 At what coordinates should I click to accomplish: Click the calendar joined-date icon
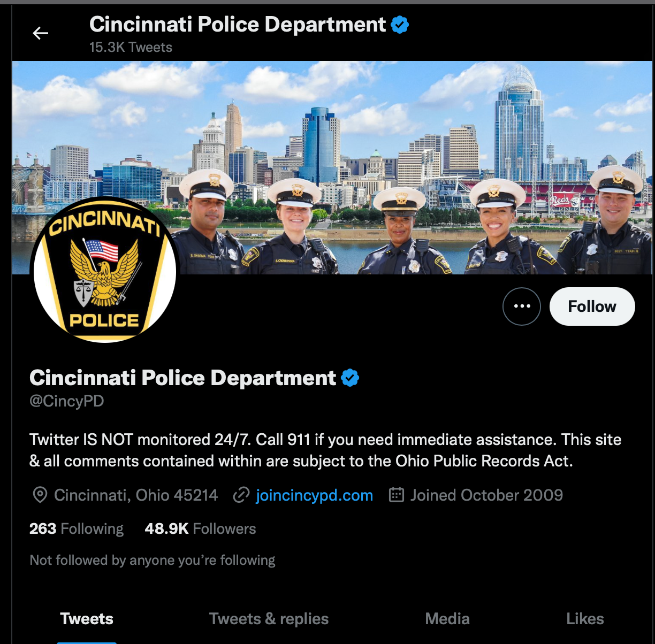(x=396, y=495)
